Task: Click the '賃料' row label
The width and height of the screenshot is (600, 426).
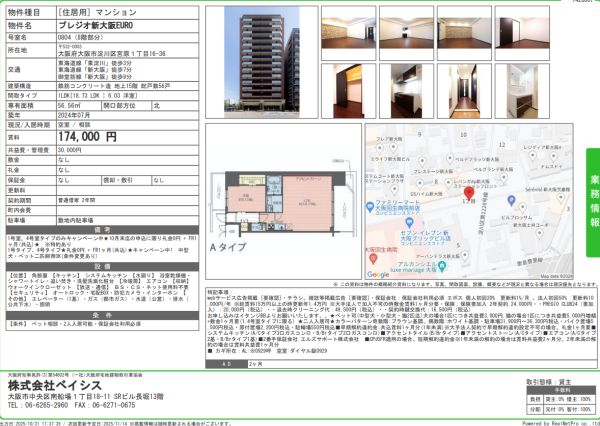Action: [13, 137]
